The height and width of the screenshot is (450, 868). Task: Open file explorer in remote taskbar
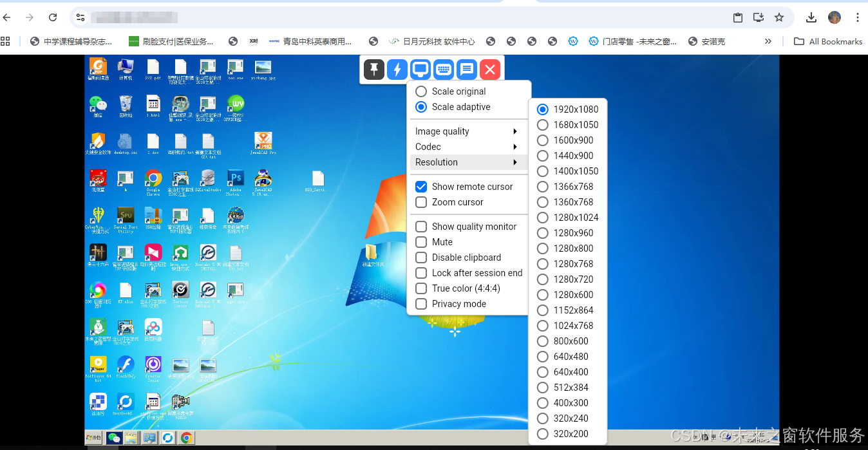coord(132,438)
